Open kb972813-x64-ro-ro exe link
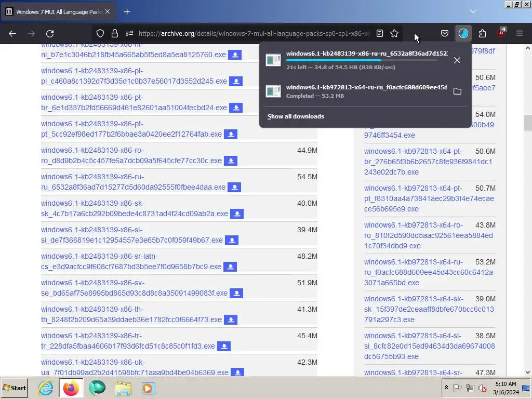Viewport: 532px width, 399px height. pyautogui.click(x=429, y=235)
